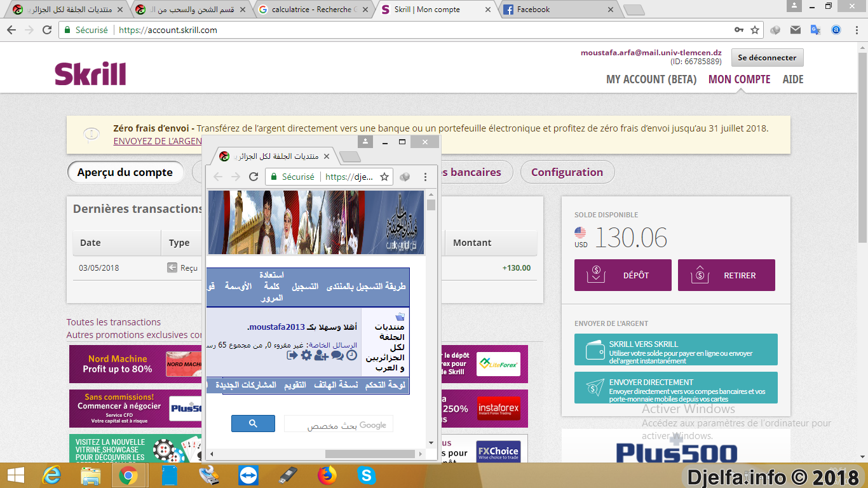Open the Aperçu du compte tab
Viewport: 868px width, 488px height.
click(x=125, y=172)
